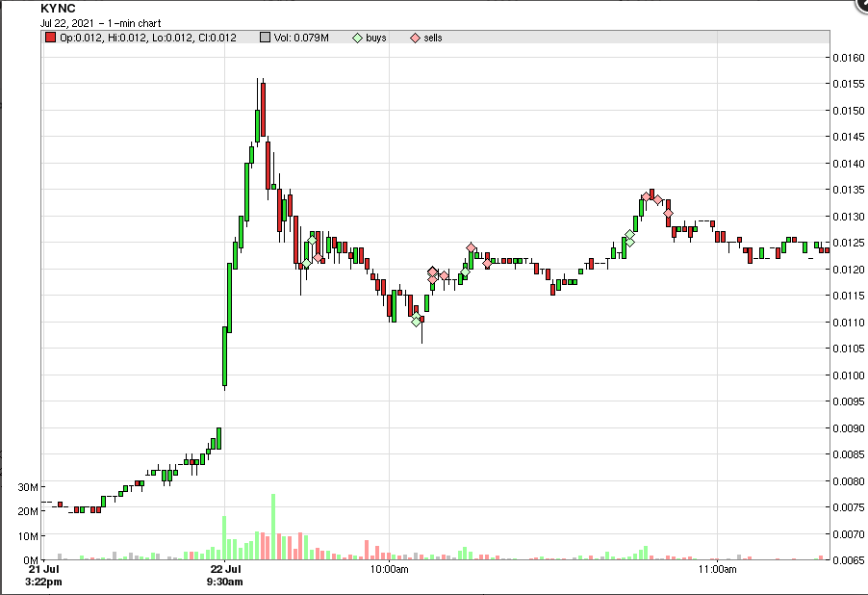This screenshot has width=868, height=595.
Task: Click the tallest green volume bar
Action: 273,527
